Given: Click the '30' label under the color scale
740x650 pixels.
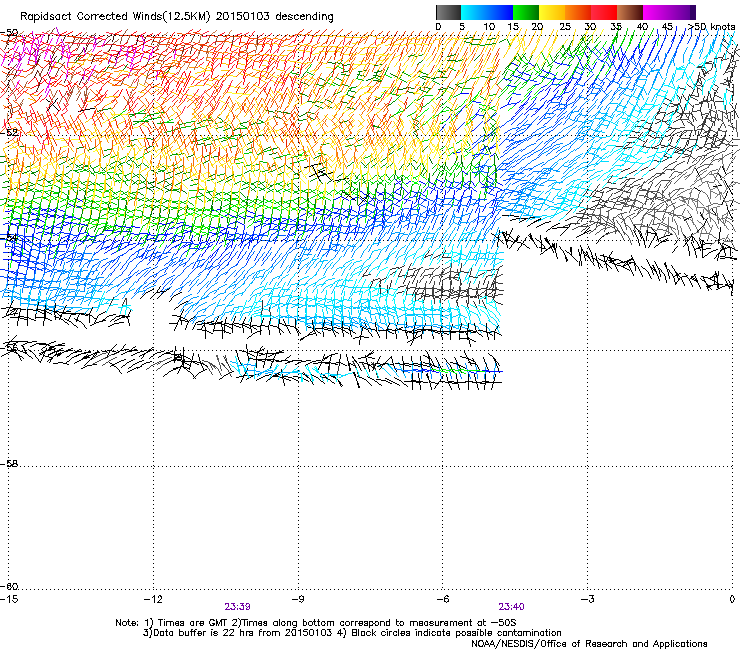Looking at the screenshot, I should [590, 27].
